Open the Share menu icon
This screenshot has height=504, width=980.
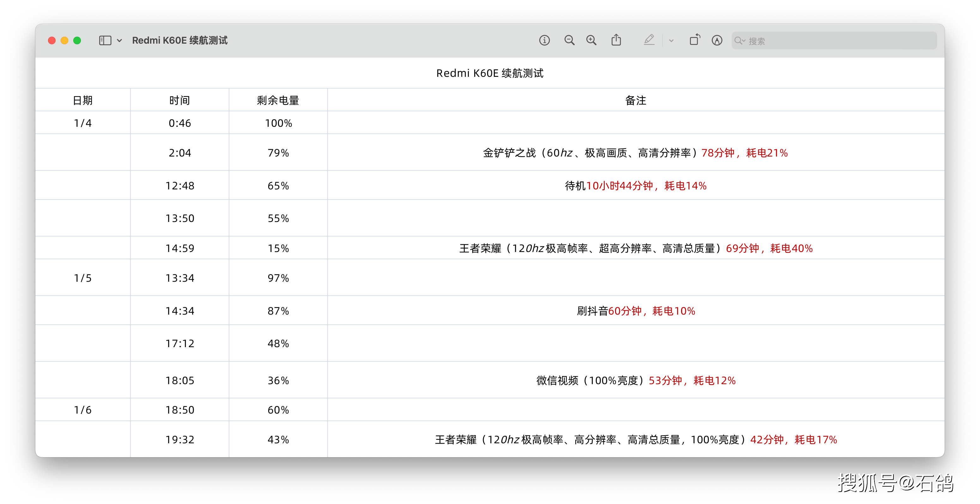(616, 40)
